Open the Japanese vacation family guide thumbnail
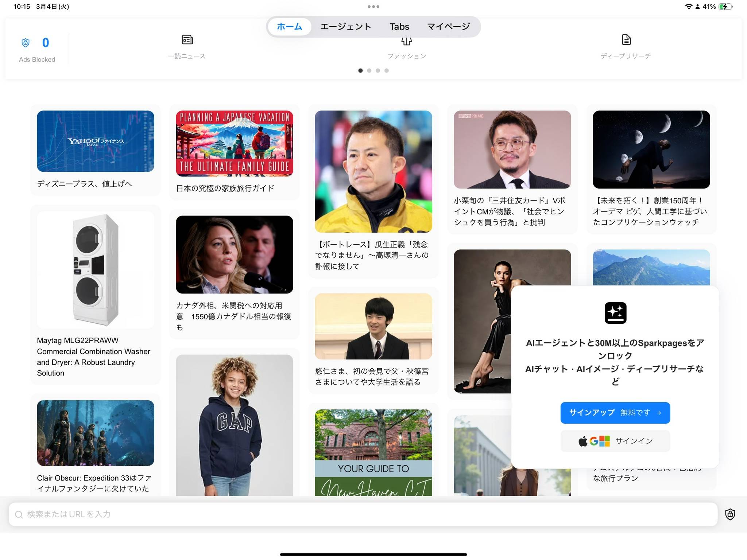 pyautogui.click(x=235, y=143)
